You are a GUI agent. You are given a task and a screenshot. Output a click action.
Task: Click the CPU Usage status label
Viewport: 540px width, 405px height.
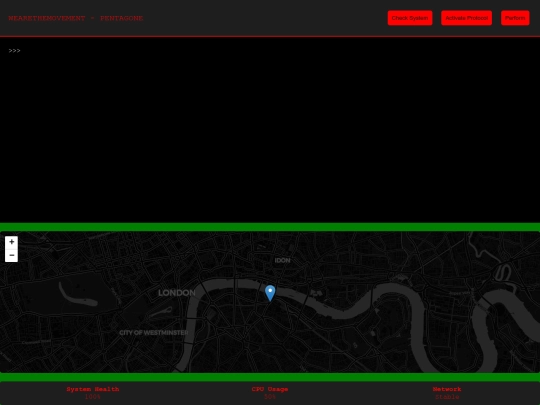point(270,389)
